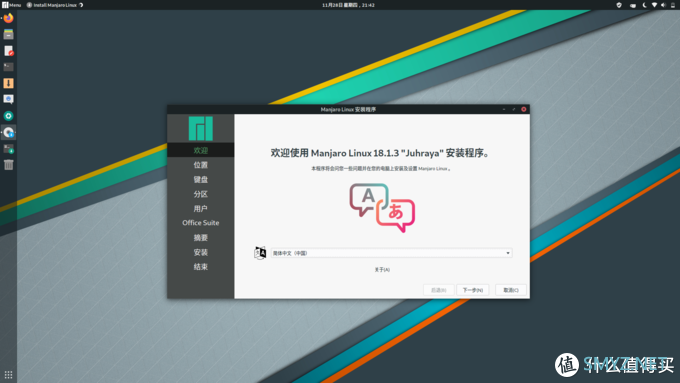Open Firefox from the dock

tap(8, 18)
